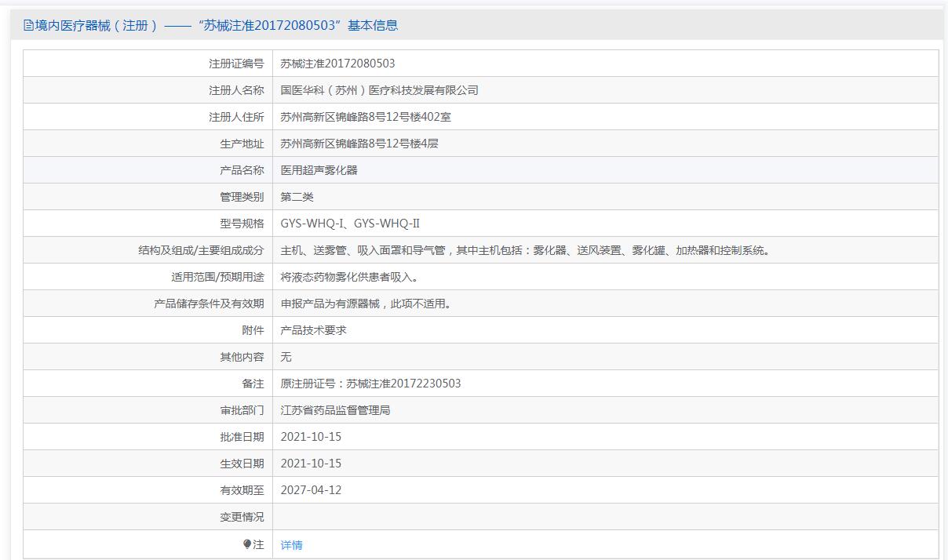Screen dimensions: 948x560
Task: Select registration number 苏械注准20172080503 in the table
Action: pos(338,64)
